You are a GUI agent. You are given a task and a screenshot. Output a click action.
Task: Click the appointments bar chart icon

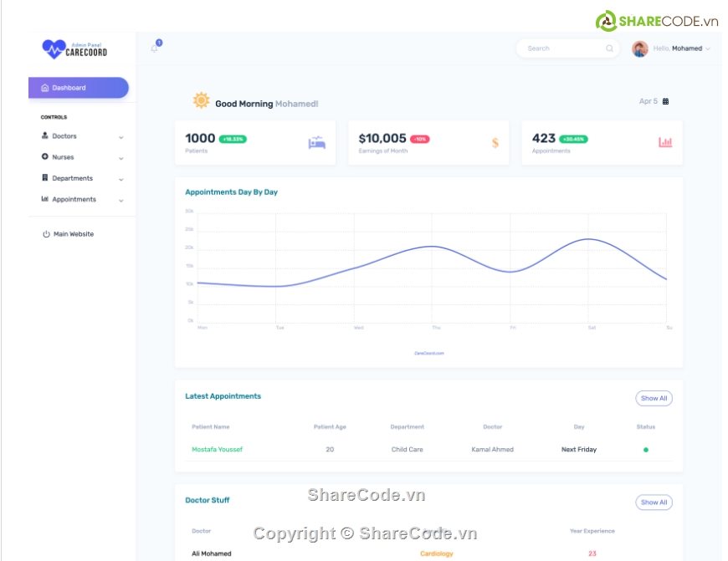tap(665, 143)
